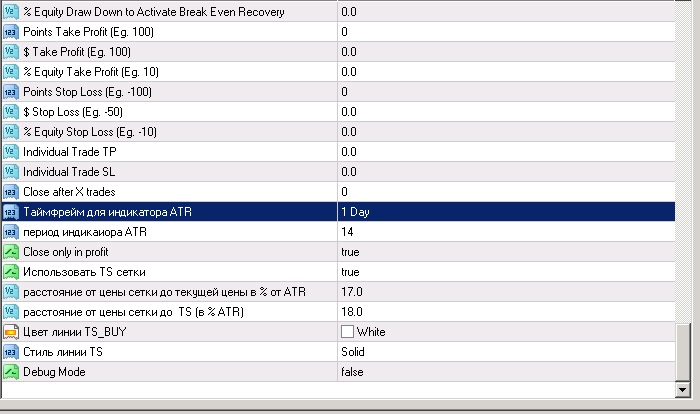Click the White color swatch box
Image resolution: width=700 pixels, height=414 pixels.
point(347,332)
